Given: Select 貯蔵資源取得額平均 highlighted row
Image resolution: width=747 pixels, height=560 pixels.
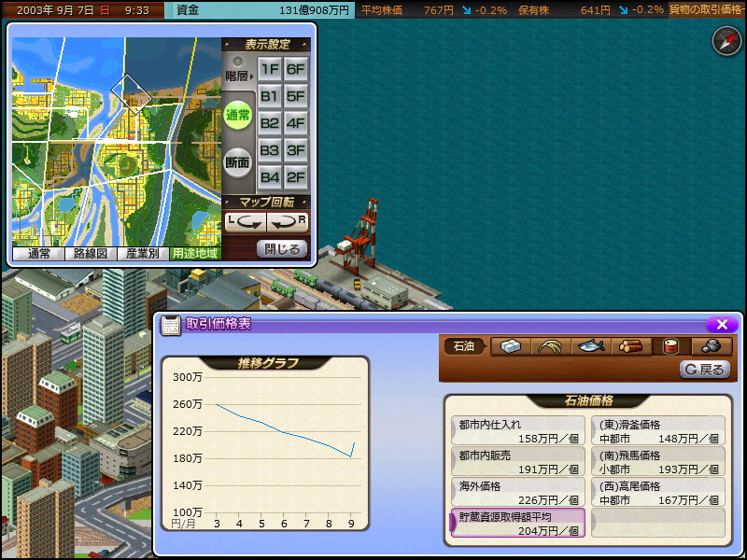Looking at the screenshot, I should coord(518,523).
